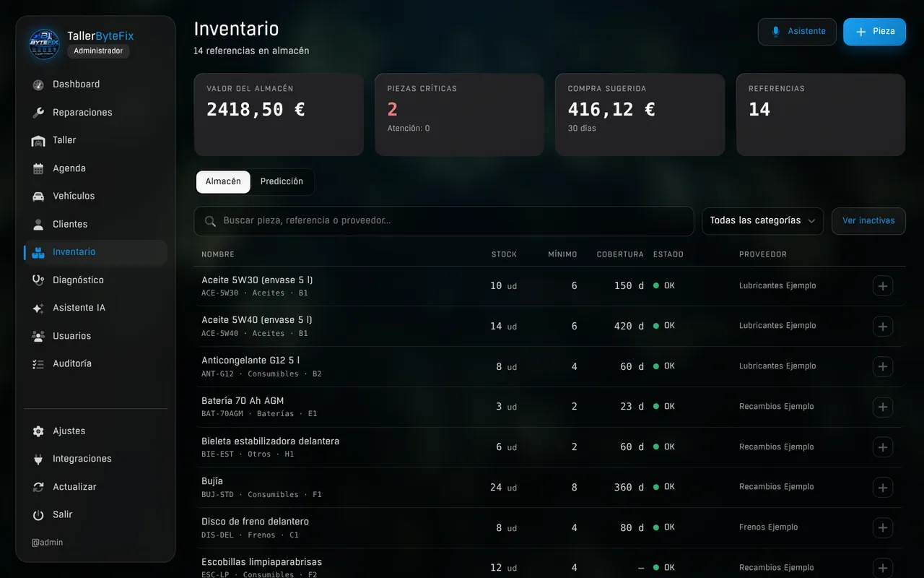Focus the Buscar pieza search field
Image resolution: width=924 pixels, height=578 pixels.
(443, 221)
